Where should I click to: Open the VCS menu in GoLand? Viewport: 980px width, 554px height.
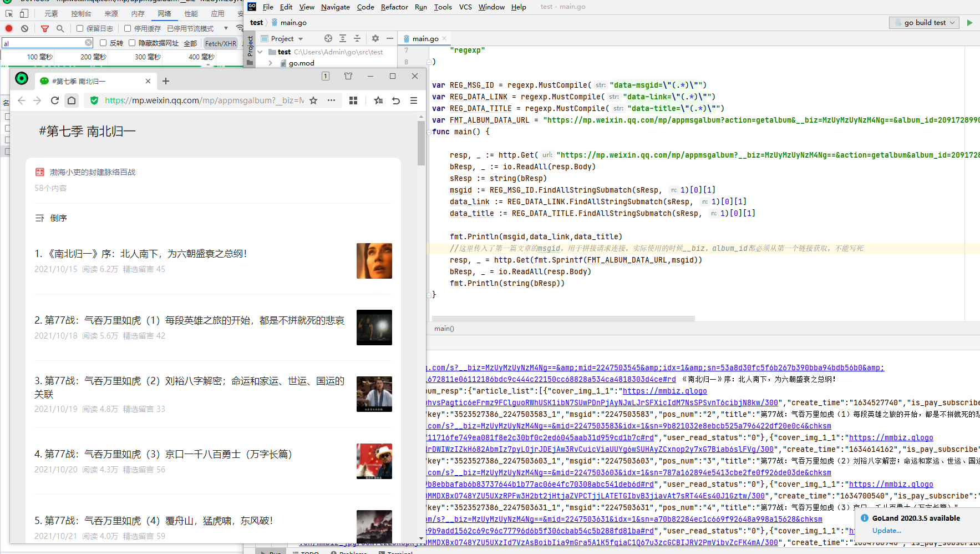click(465, 7)
